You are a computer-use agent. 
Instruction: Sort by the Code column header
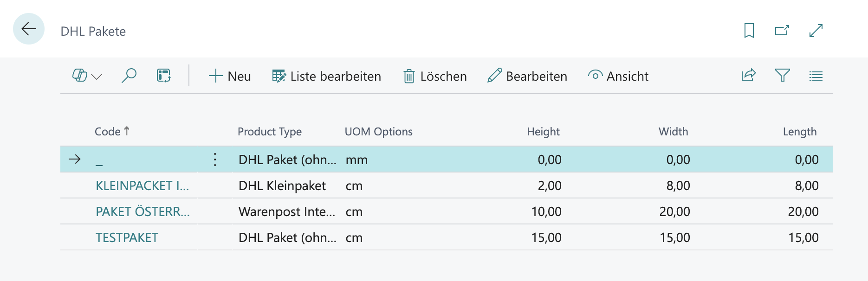point(108,132)
